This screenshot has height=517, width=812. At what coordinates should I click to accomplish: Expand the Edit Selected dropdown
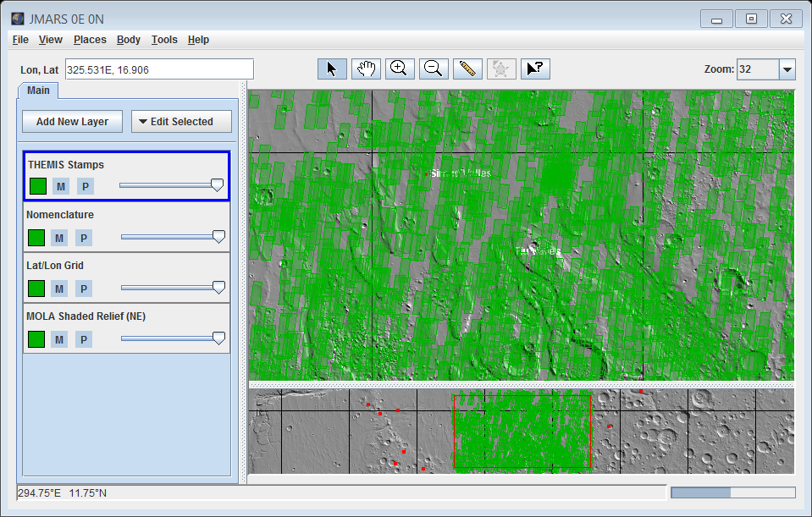(x=181, y=122)
